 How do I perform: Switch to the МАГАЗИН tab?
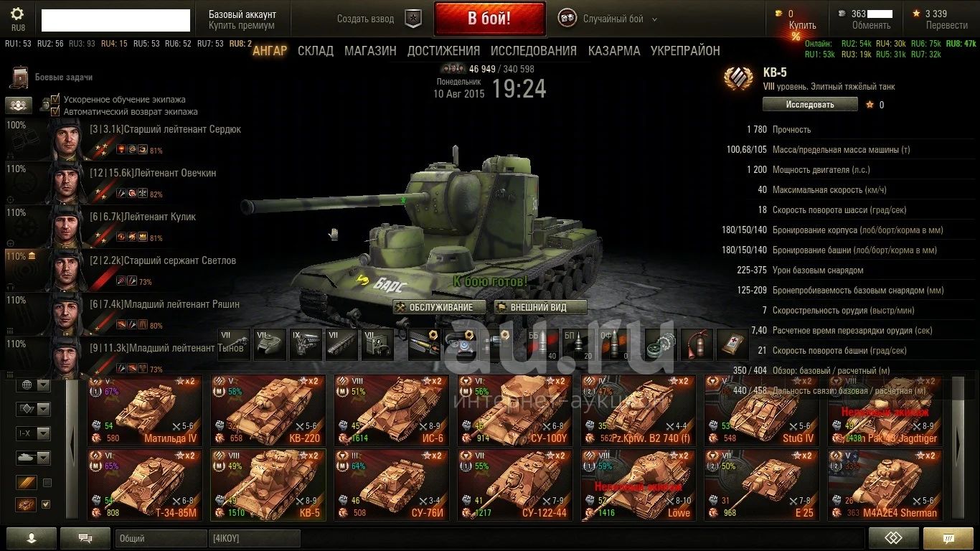(x=370, y=51)
